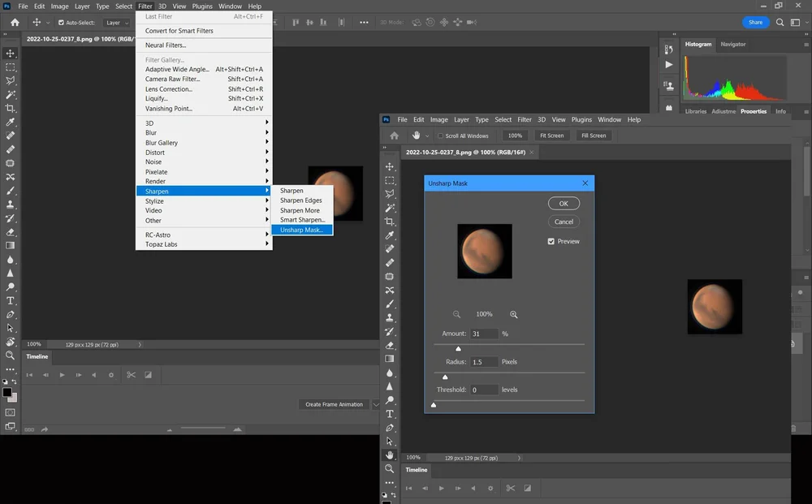Choose Unsharp Mask from Sharpen submenu
The width and height of the screenshot is (812, 504).
(302, 230)
